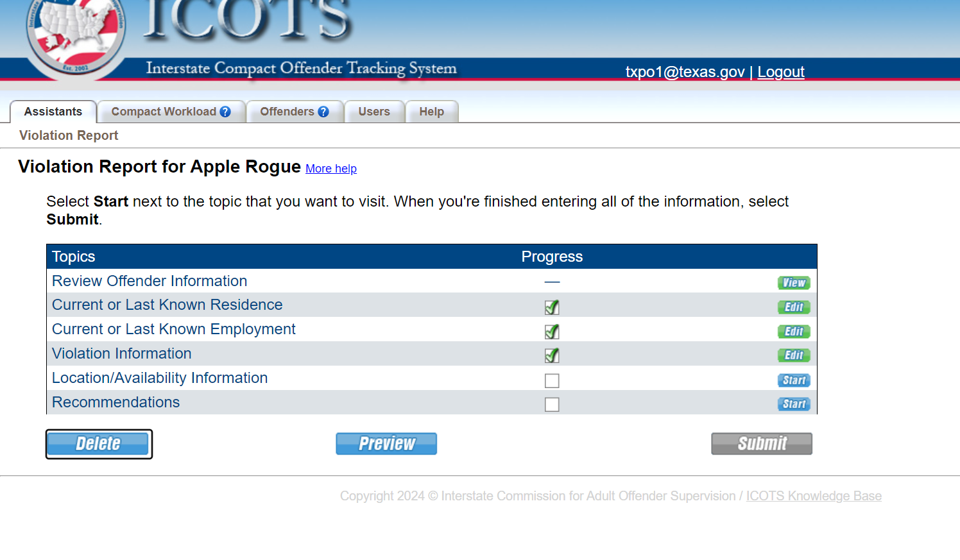This screenshot has height=560, width=960.
Task: Click the Violation Information topic text
Action: [122, 353]
